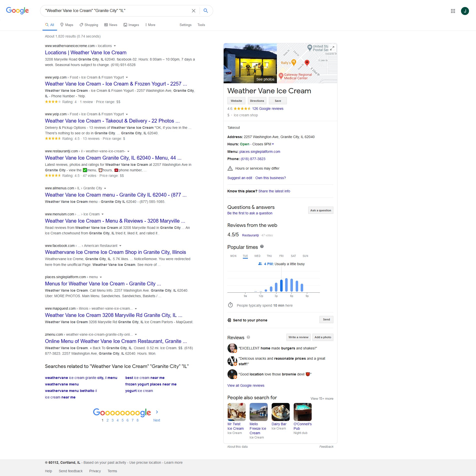Open the places.singleplatform.com menu link

click(x=260, y=152)
